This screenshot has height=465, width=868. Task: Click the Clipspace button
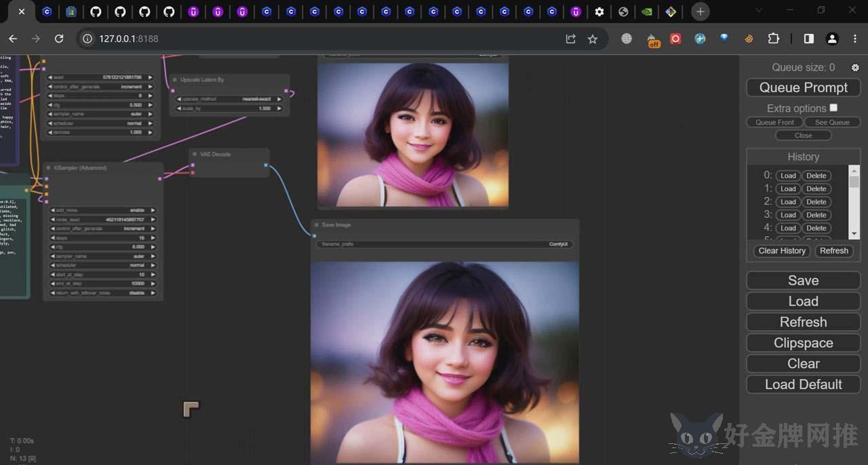[x=804, y=343]
